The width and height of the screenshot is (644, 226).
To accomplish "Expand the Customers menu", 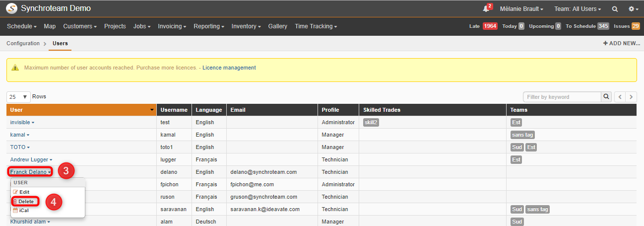I will (x=80, y=26).
